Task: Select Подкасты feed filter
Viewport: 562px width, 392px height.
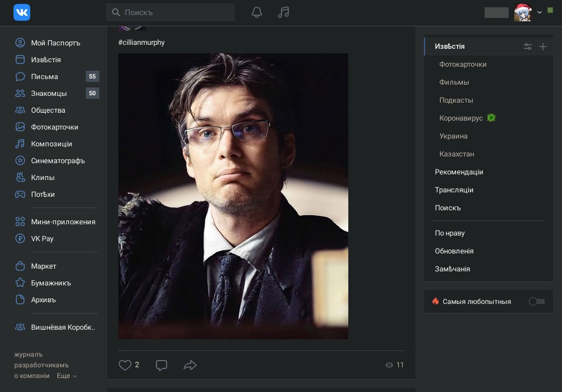Action: (x=456, y=100)
